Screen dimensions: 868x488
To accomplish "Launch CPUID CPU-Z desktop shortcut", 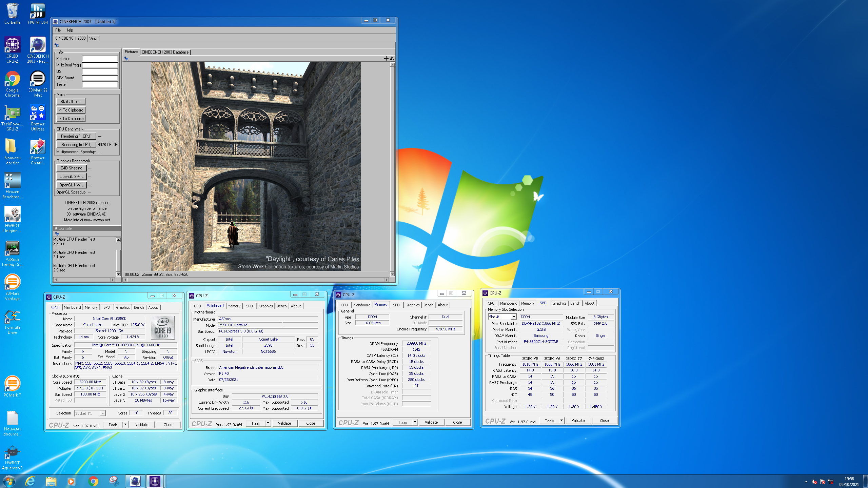I will [x=12, y=50].
